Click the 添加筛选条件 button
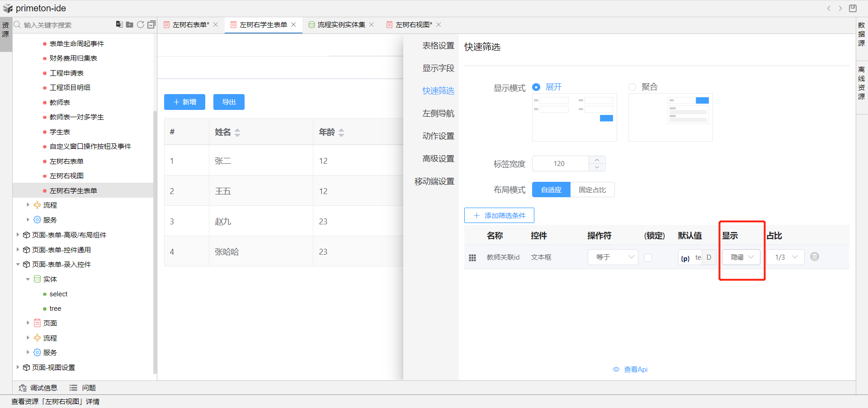868x408 pixels. [499, 216]
